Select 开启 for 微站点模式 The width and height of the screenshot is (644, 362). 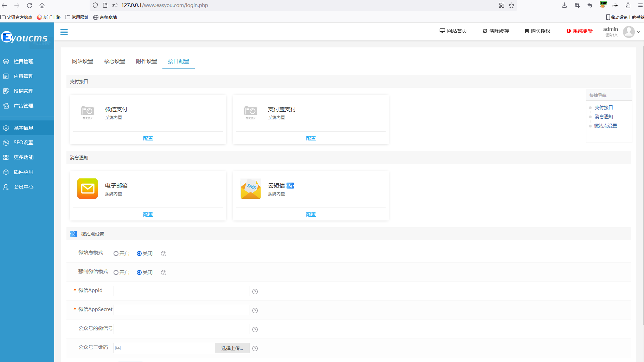click(x=116, y=254)
